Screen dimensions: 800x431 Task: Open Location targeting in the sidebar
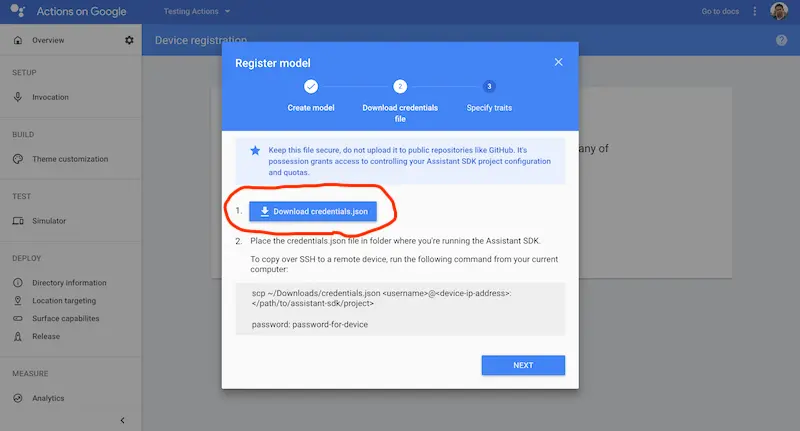tap(64, 300)
